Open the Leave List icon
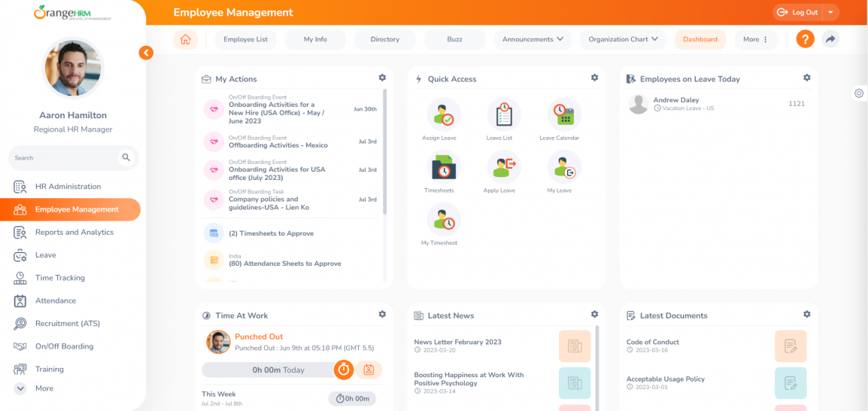Screen dimensions: 868x411 (503, 115)
